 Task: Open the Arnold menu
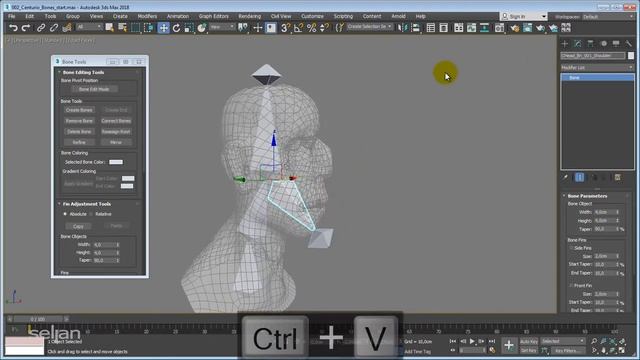pos(398,16)
